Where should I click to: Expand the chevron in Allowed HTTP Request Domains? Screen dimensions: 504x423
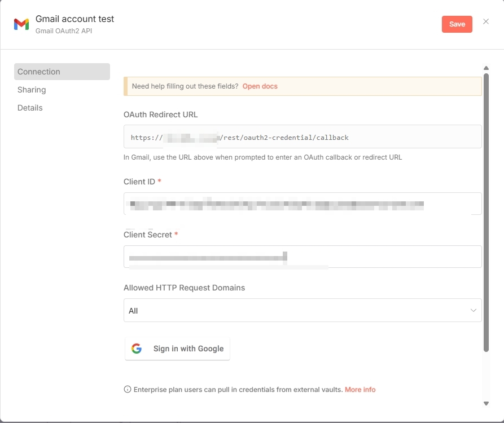(473, 310)
